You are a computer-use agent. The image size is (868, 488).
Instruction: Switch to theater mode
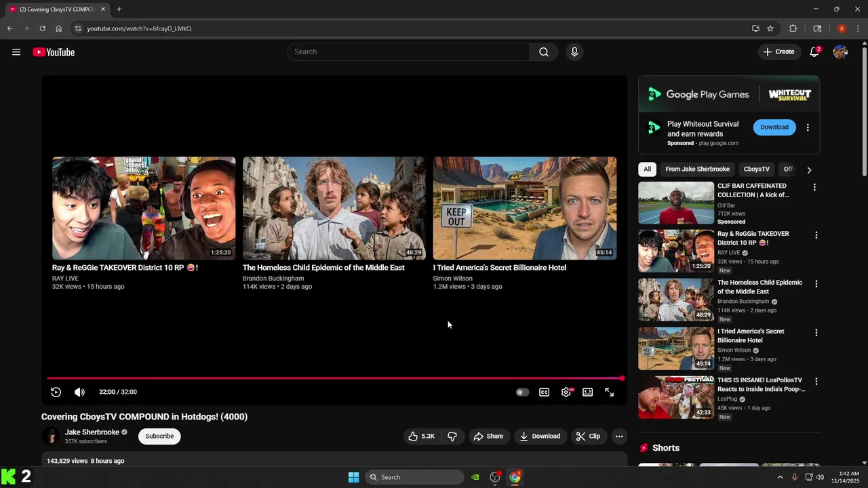[588, 392]
